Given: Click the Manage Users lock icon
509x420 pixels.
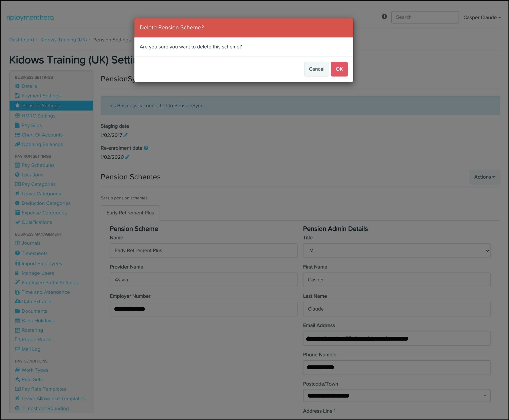Looking at the screenshot, I should click(x=17, y=273).
